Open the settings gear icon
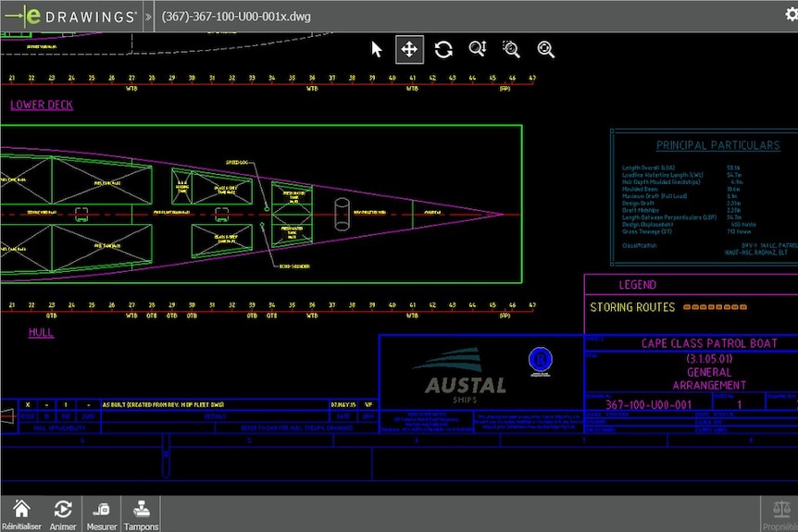Image resolution: width=798 pixels, height=532 pixels. click(x=792, y=14)
